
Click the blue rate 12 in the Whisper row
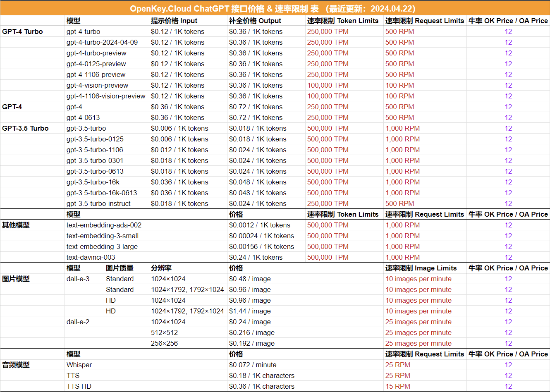click(508, 365)
